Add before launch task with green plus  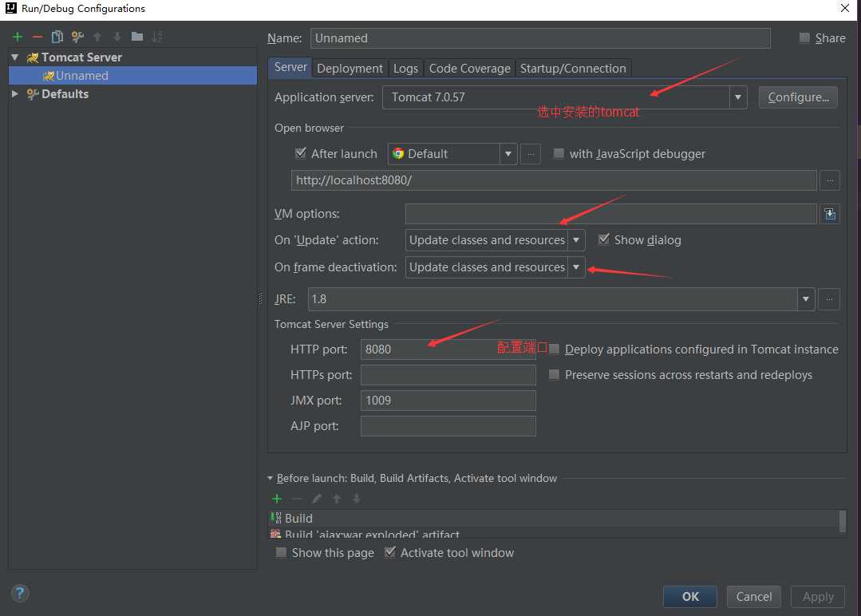[x=277, y=499]
